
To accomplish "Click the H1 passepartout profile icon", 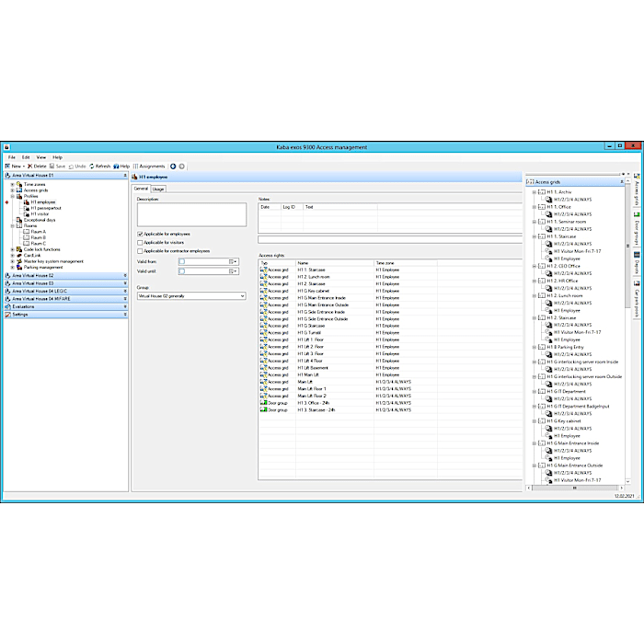I will 27,208.
